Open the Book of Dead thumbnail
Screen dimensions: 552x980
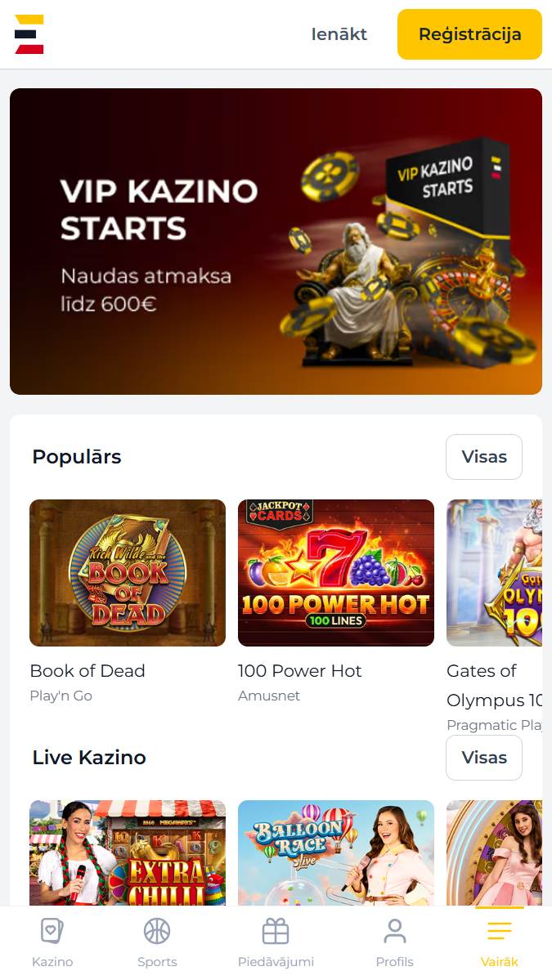(128, 572)
